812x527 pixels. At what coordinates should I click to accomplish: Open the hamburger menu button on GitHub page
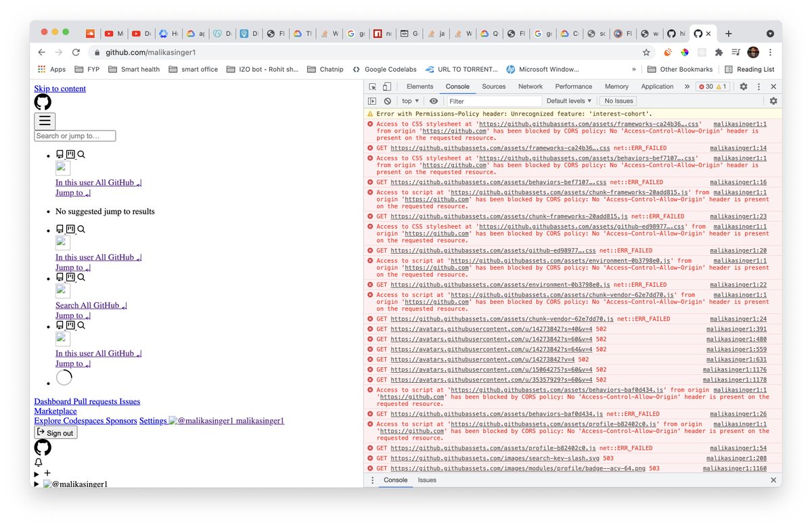[x=45, y=121]
